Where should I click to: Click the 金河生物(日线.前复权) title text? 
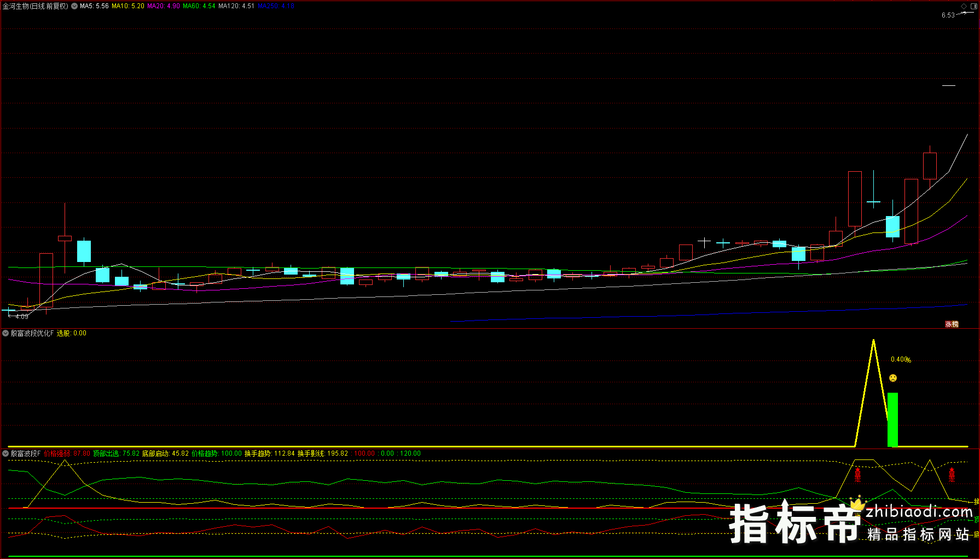coord(36,6)
